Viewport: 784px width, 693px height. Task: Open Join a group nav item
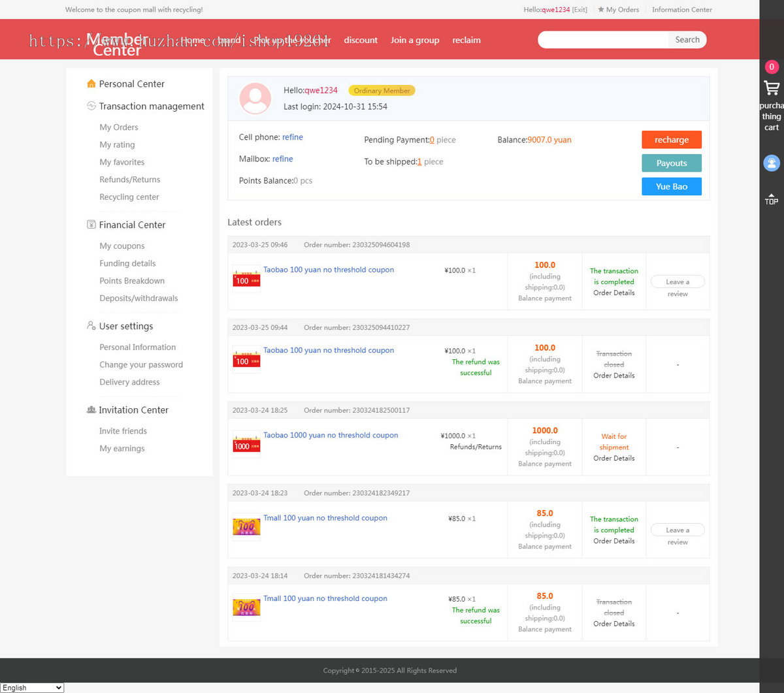(415, 40)
